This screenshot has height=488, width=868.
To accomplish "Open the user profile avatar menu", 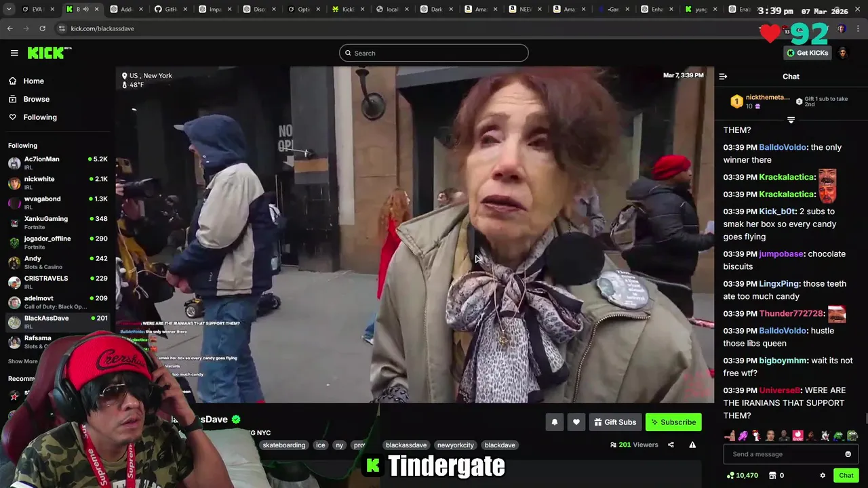I will [843, 53].
